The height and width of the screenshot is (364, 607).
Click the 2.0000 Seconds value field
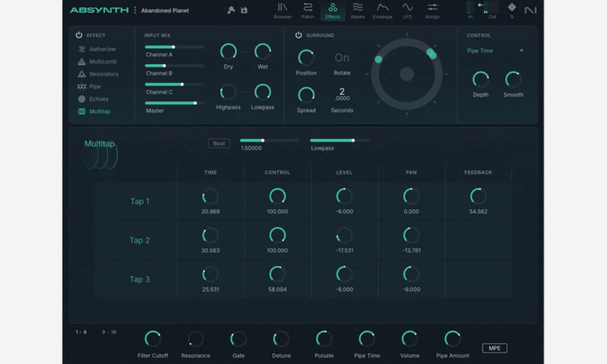(342, 94)
